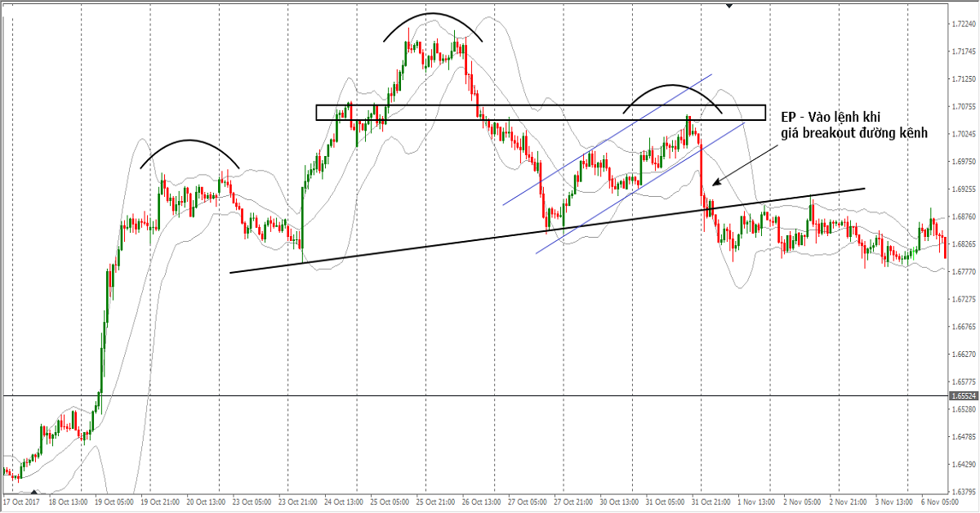
Task: Click the small triangle marker at bottom-left of the time axis
Action: click(33, 490)
